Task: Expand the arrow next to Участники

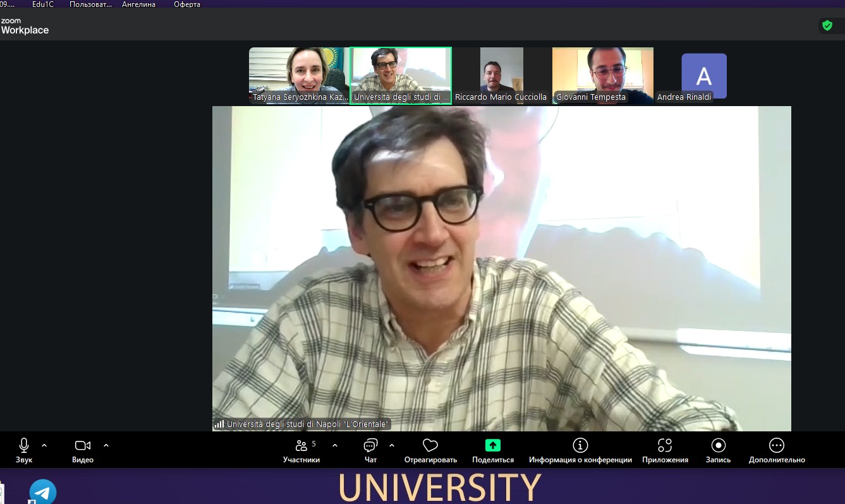Action: [x=335, y=445]
